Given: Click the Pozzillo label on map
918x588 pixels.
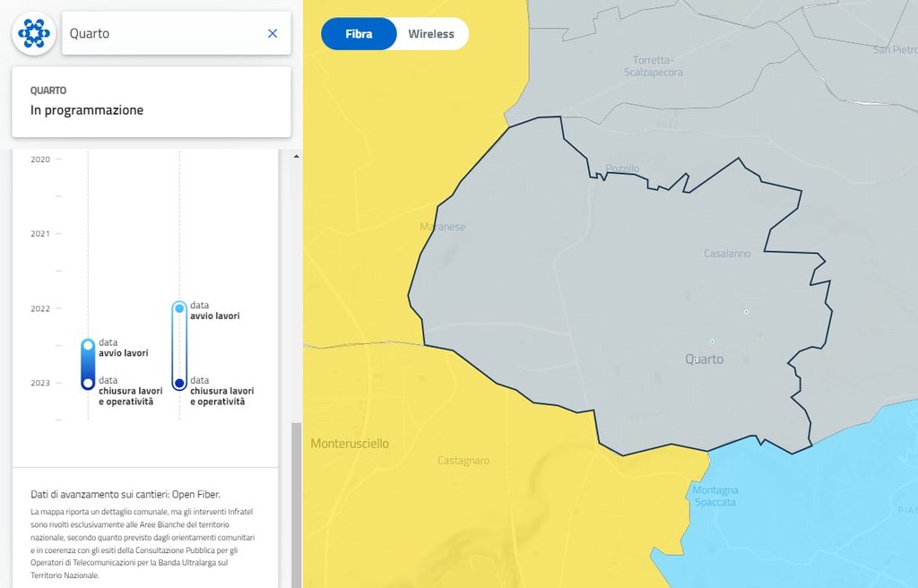Looking at the screenshot, I should coord(622,169).
